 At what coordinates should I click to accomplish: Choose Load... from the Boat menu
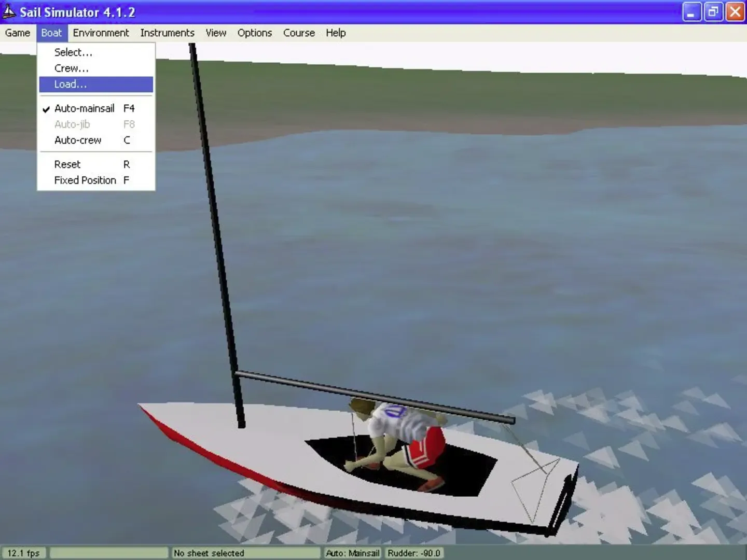click(71, 84)
